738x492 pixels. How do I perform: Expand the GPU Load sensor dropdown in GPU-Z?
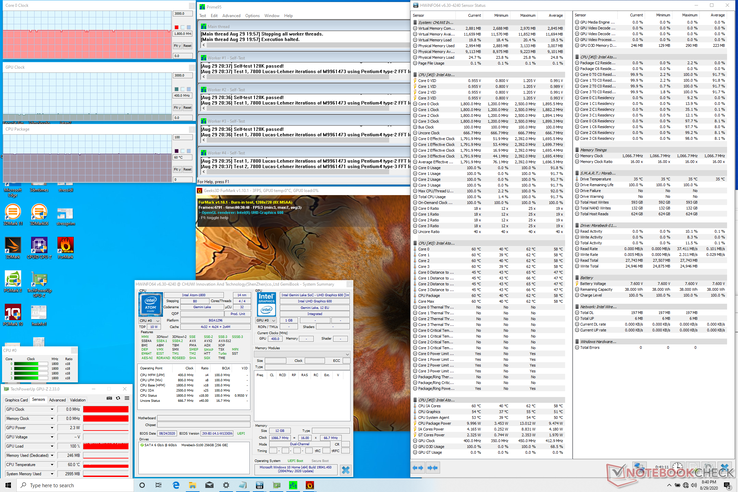click(52, 446)
